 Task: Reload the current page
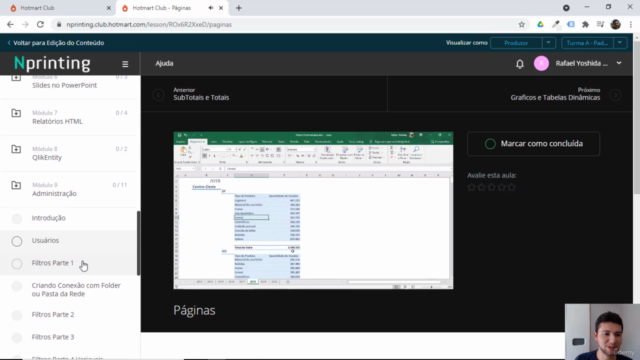tap(40, 24)
